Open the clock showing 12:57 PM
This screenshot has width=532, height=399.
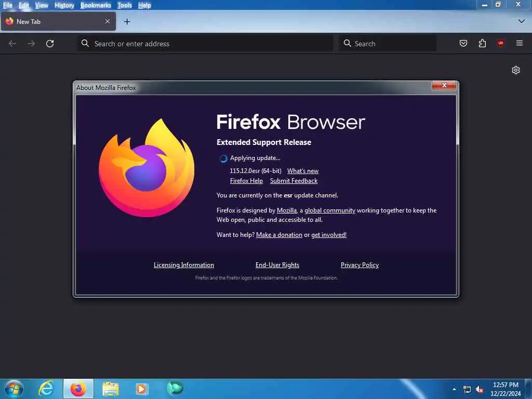[506, 389]
